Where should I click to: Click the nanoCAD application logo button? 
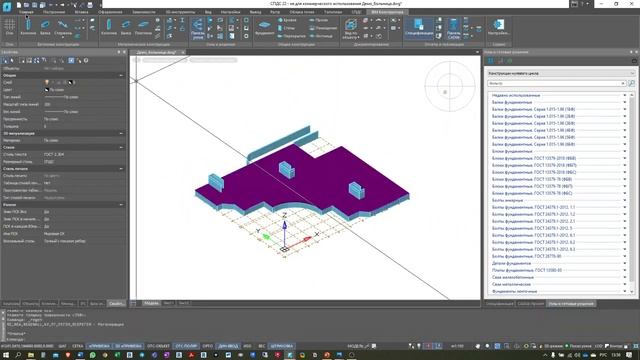(7, 6)
